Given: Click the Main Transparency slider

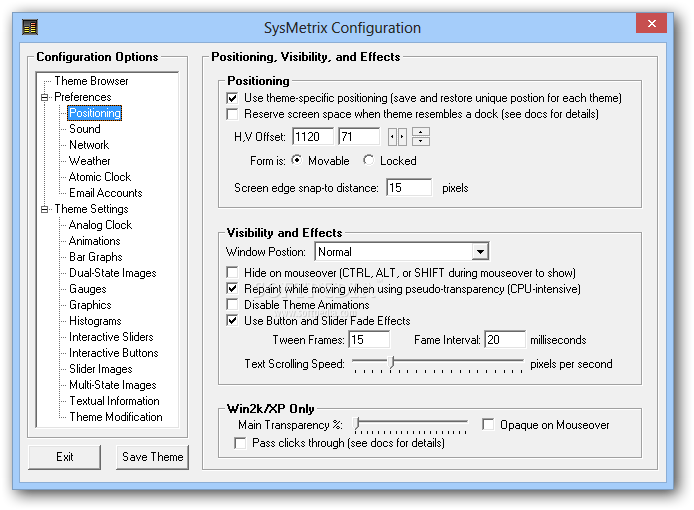Looking at the screenshot, I should tap(411, 425).
